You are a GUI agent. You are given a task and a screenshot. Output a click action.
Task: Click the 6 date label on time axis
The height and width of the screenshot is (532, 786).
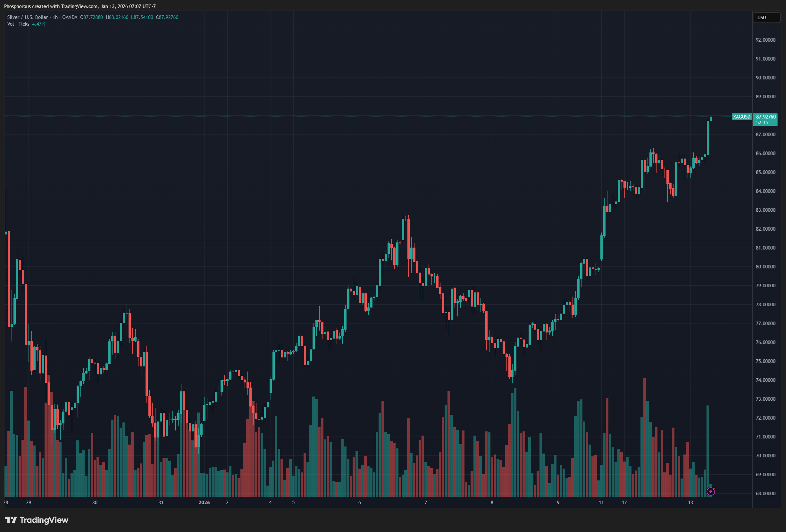(359, 503)
